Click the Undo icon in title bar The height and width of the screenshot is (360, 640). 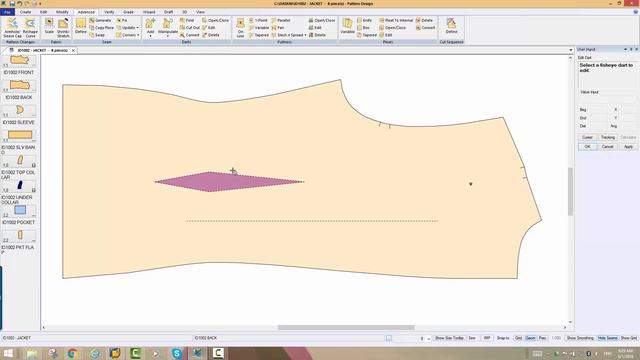pos(19,3)
